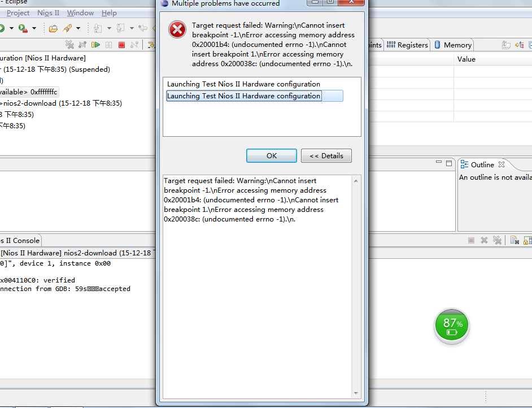Click the Registers tab binary icon
Viewport: 532px width, 408px height.
(x=391, y=45)
